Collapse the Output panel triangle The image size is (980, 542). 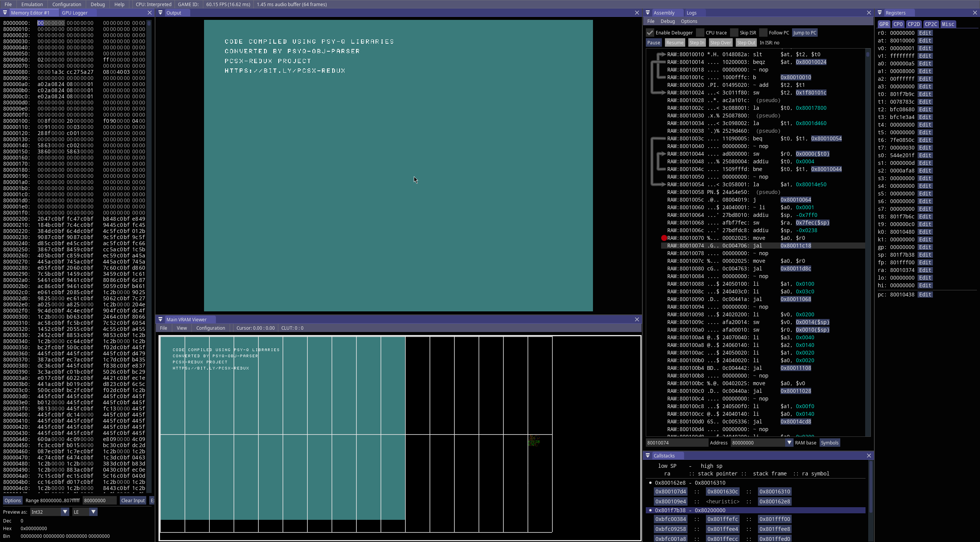point(160,13)
